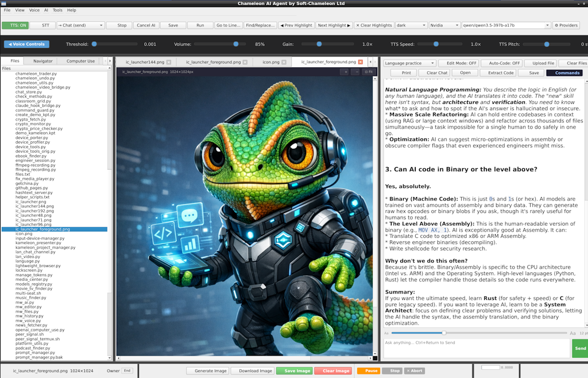The image size is (588, 378).
Task: Close the icon.png tab
Action: (x=284, y=62)
